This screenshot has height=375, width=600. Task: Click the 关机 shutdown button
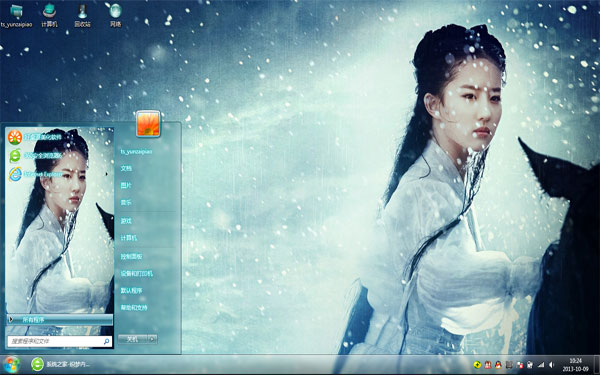click(132, 339)
